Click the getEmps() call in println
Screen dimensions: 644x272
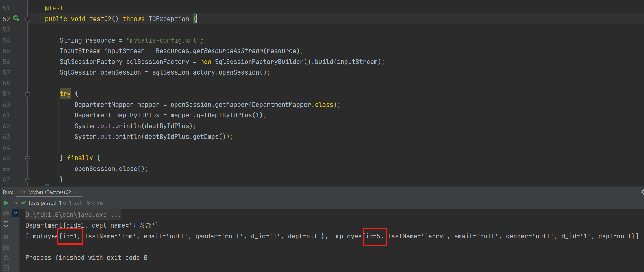tap(211, 137)
